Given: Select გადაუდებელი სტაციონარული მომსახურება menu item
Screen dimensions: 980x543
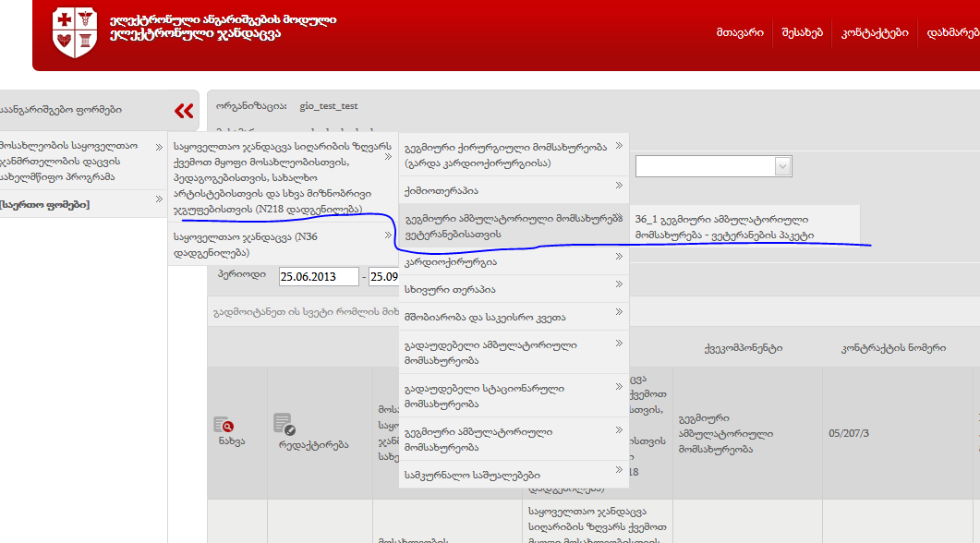Looking at the screenshot, I should 485,395.
